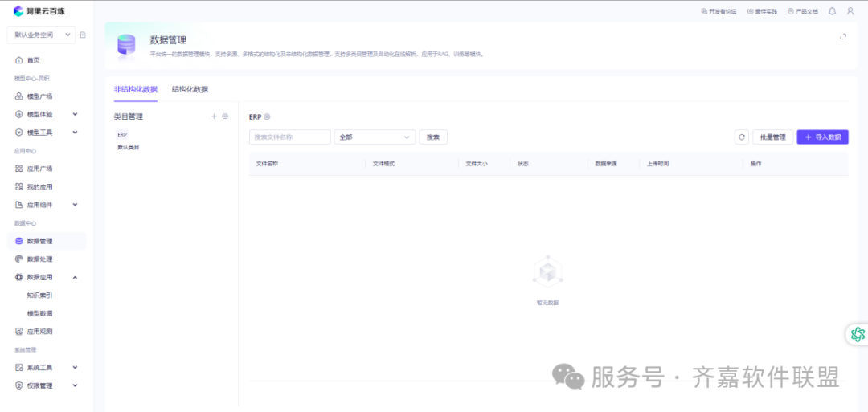This screenshot has width=868, height=412.
Task: Click the 操作 column header
Action: [x=755, y=164]
